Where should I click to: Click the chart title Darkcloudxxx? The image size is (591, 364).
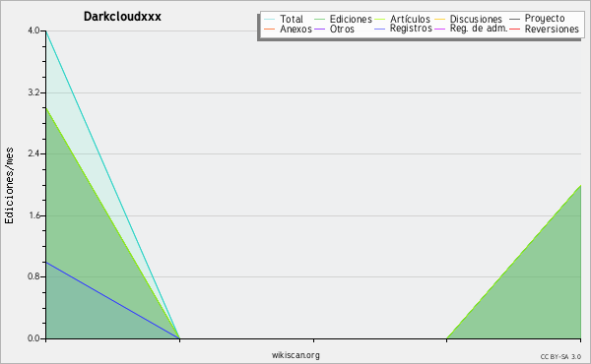coord(122,17)
